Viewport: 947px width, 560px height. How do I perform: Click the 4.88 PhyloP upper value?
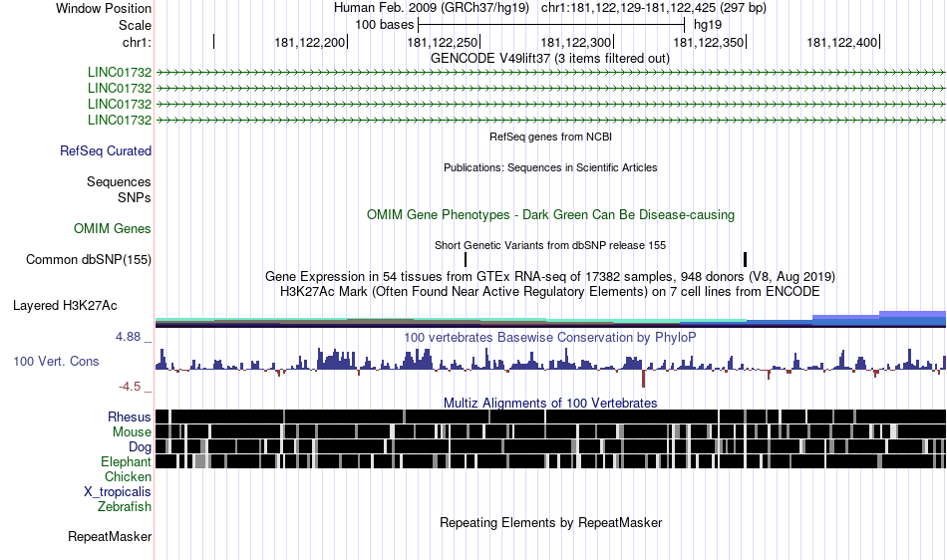click(128, 337)
